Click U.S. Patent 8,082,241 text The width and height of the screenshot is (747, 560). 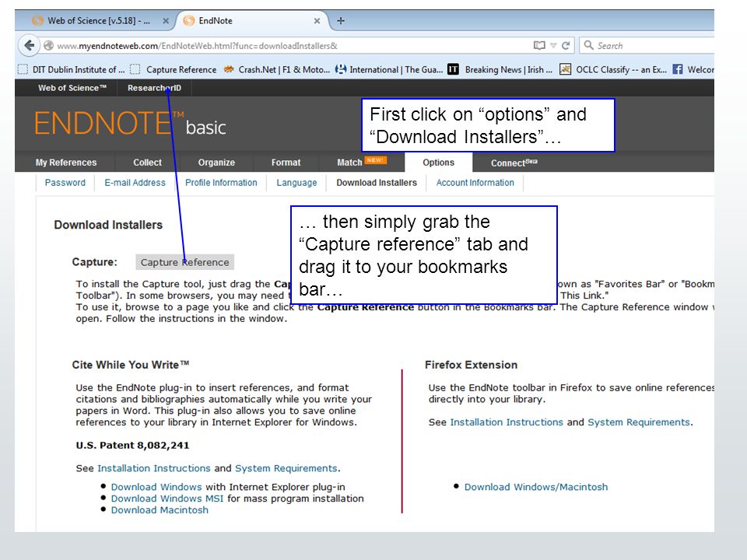[132, 445]
